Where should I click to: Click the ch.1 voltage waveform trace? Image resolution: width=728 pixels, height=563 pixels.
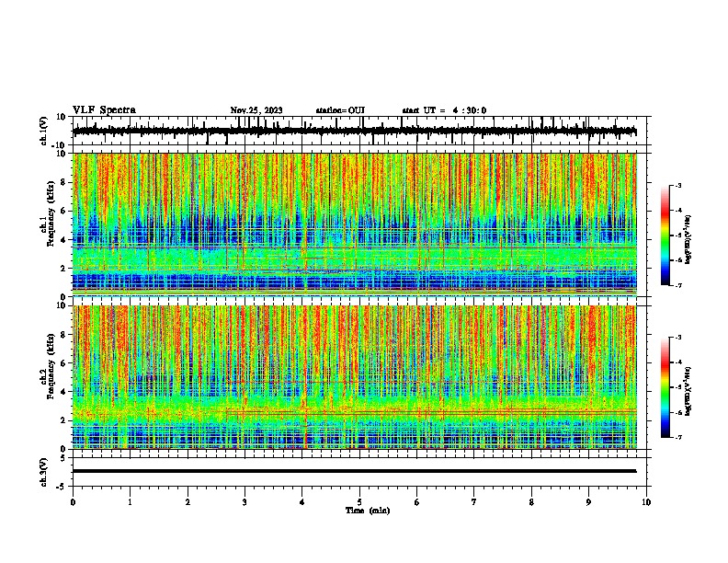pos(354,131)
